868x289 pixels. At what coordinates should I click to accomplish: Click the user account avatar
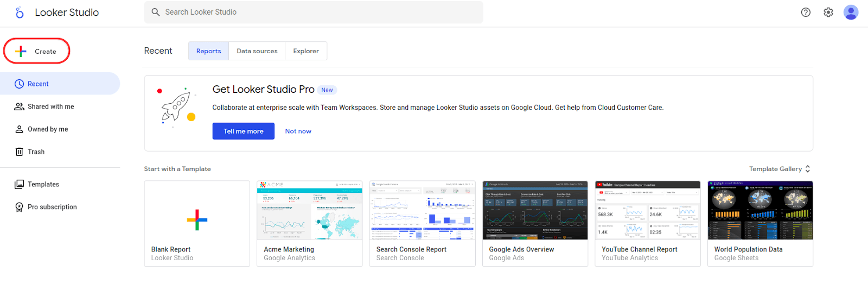click(x=851, y=12)
